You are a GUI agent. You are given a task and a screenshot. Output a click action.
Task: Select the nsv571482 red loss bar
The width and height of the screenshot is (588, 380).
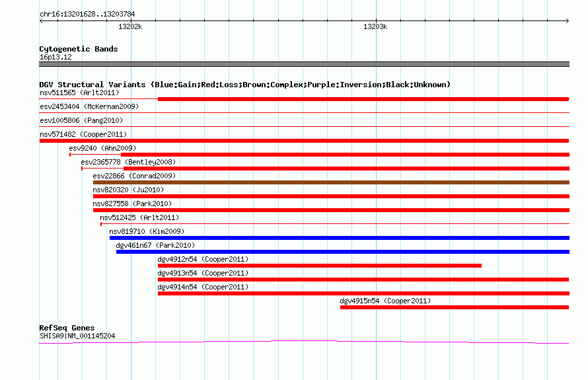tap(304, 141)
